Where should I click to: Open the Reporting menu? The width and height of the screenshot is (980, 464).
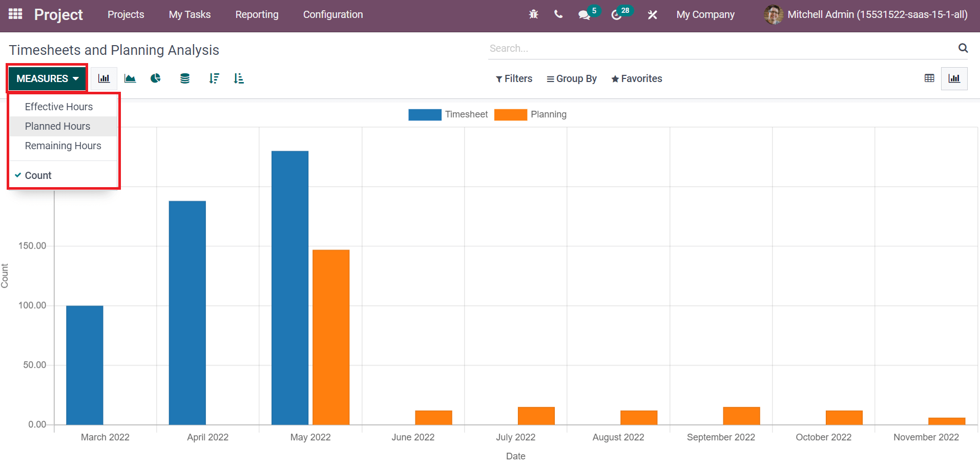257,14
